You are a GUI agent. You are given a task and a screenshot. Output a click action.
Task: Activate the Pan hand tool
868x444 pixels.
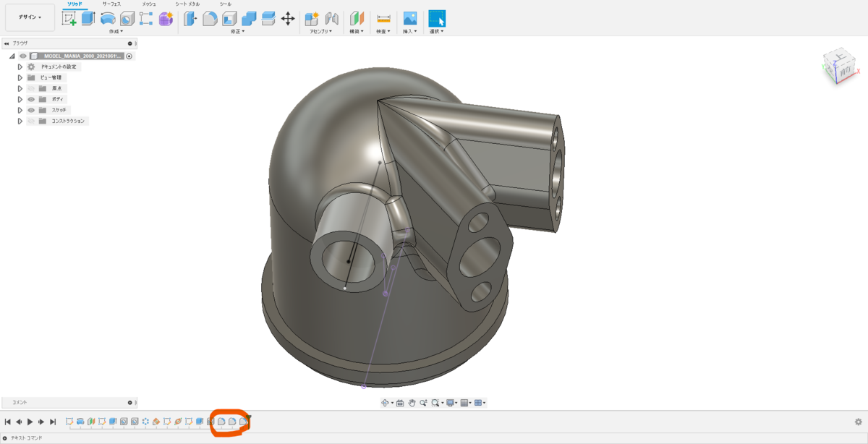click(x=412, y=403)
